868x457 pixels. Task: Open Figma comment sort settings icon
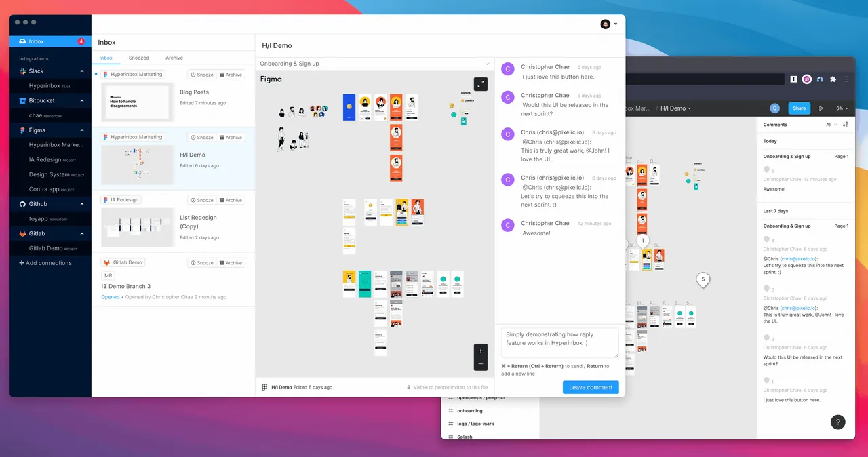click(x=845, y=125)
